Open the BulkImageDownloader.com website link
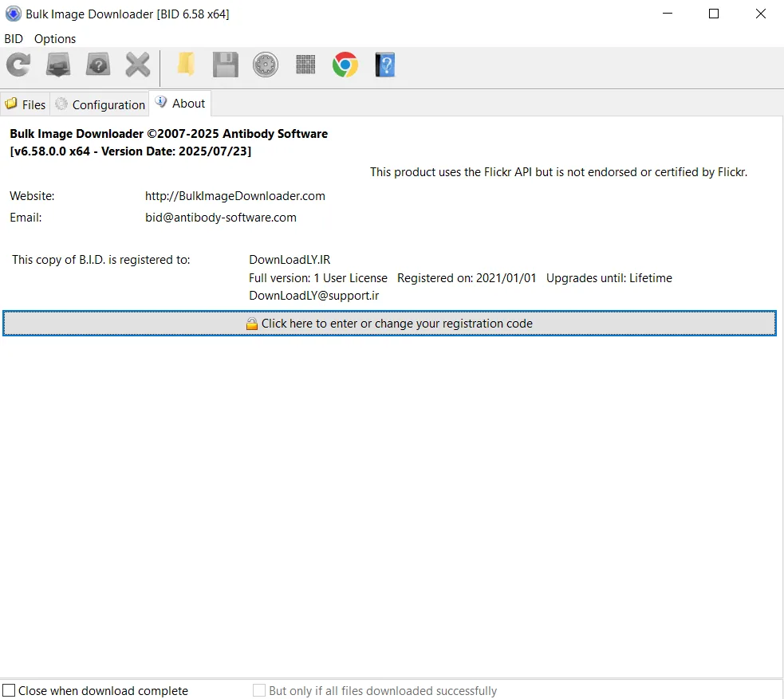The width and height of the screenshot is (784, 699). pos(235,196)
